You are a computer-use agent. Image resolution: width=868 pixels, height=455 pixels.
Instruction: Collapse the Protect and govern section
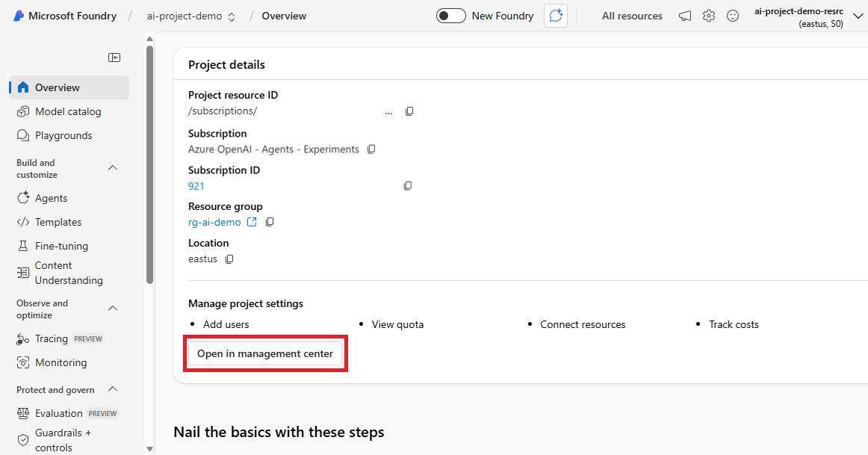pos(113,389)
